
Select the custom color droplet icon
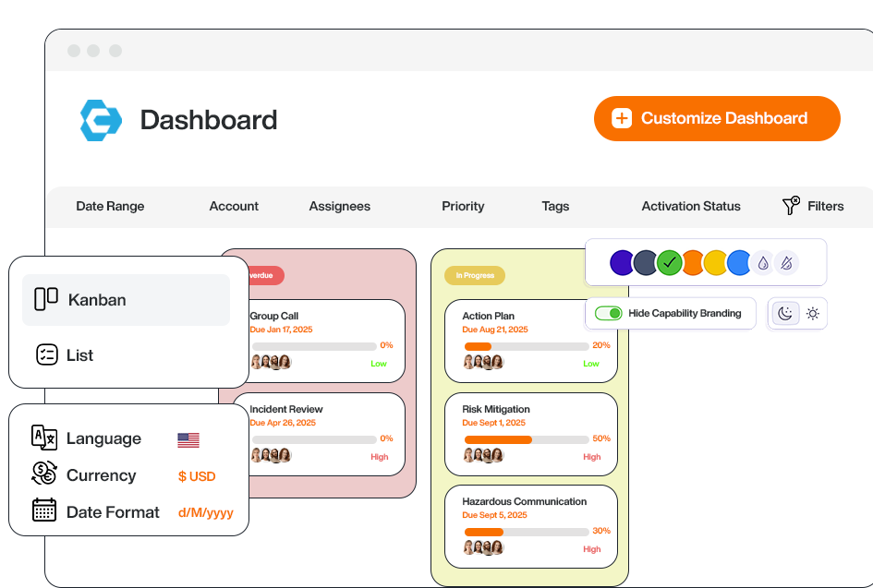(x=762, y=263)
